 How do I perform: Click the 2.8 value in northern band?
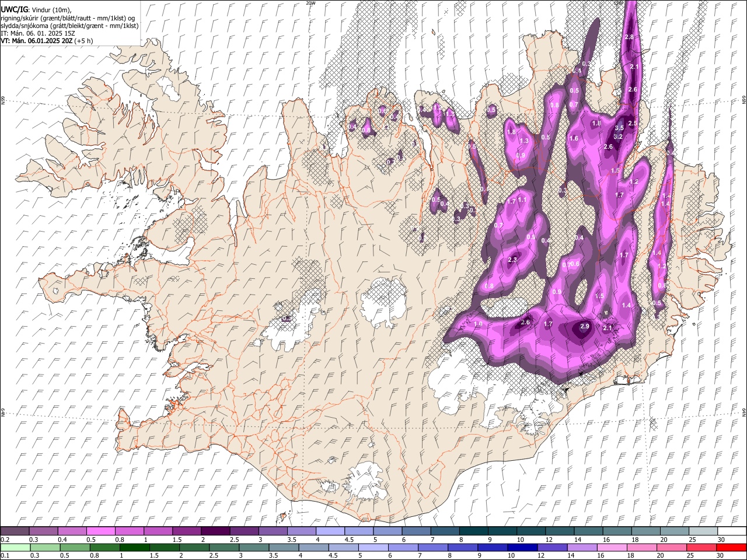[629, 37]
